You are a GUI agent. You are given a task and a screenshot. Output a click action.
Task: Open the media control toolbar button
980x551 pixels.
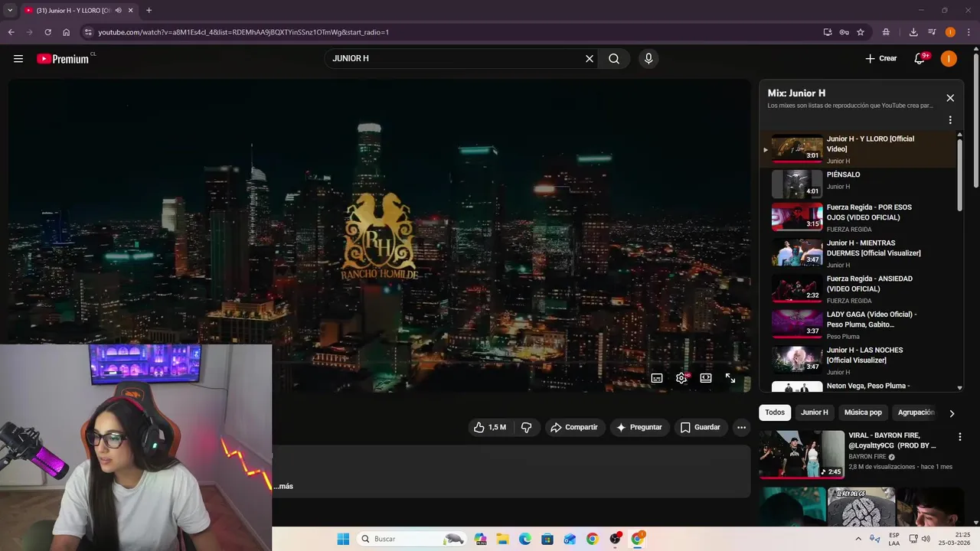(x=932, y=32)
